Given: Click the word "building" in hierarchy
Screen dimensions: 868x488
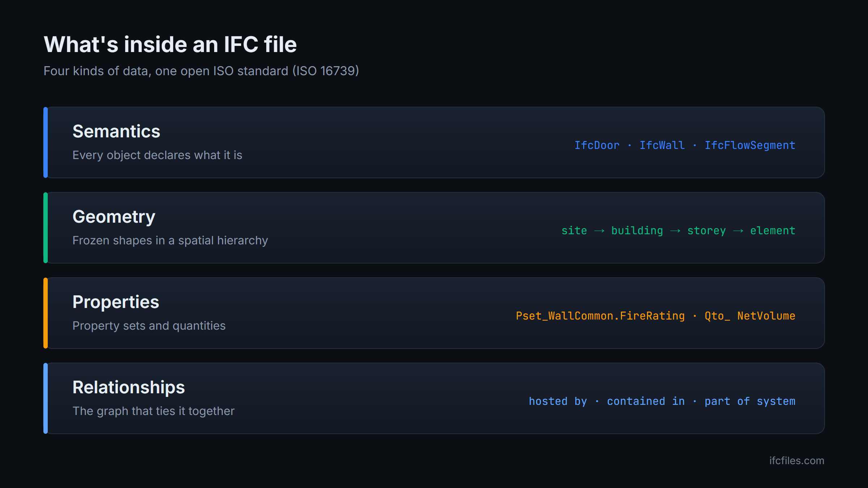Looking at the screenshot, I should [637, 231].
